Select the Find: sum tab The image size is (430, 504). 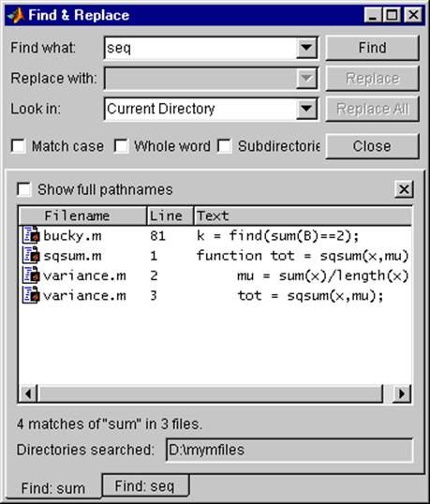(53, 488)
